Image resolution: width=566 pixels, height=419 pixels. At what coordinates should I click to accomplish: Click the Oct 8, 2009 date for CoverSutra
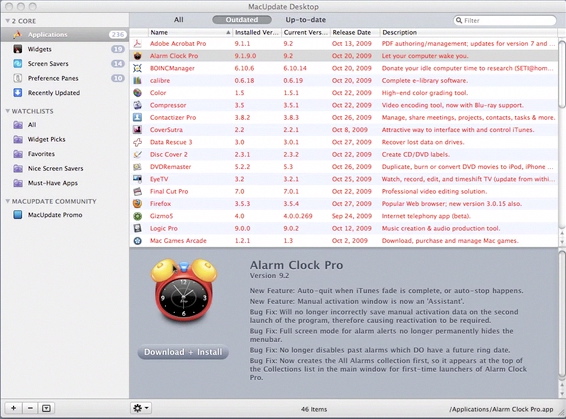tap(350, 130)
